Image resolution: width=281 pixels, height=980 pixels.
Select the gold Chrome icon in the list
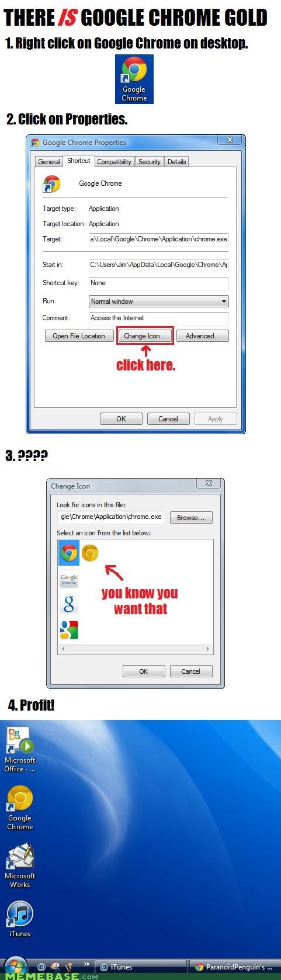click(89, 552)
